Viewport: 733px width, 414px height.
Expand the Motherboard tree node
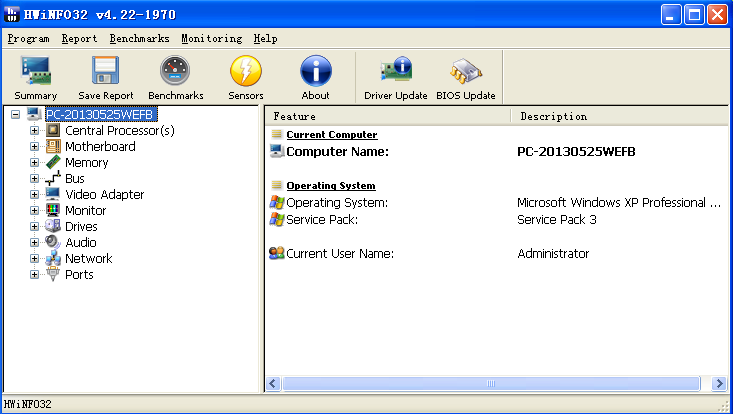click(x=35, y=147)
